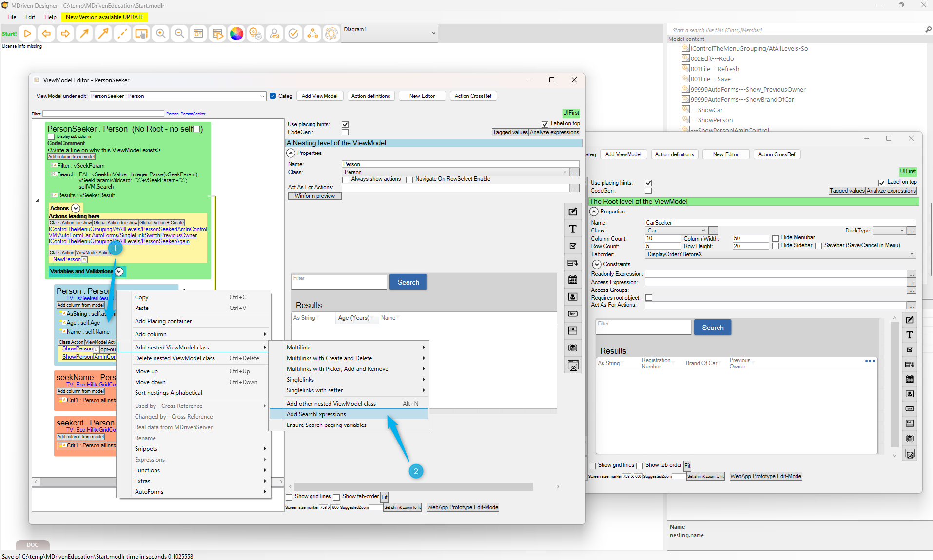Click the 'btn' button icon in PersonSeeker palette
Viewport: 933px width, 560px height.
(x=573, y=314)
